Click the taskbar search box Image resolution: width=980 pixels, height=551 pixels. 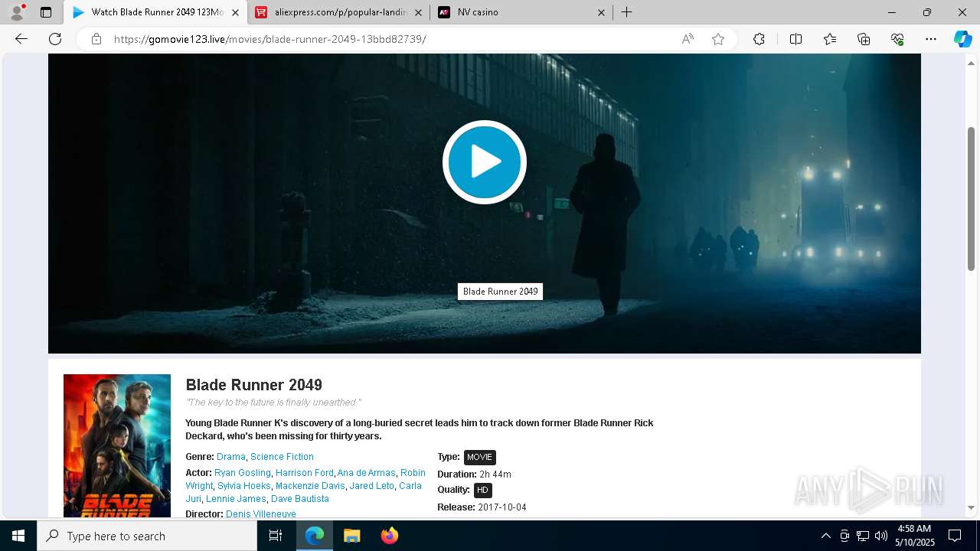(147, 536)
